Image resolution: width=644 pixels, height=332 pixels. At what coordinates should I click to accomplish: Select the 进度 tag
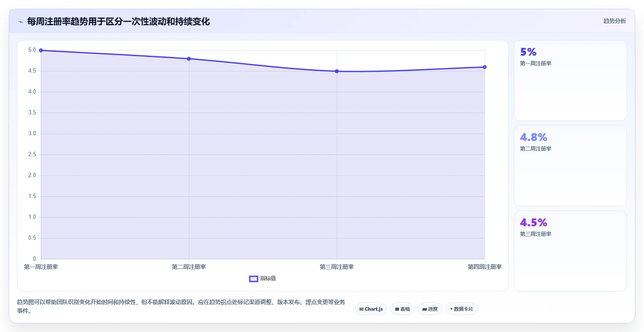429,309
